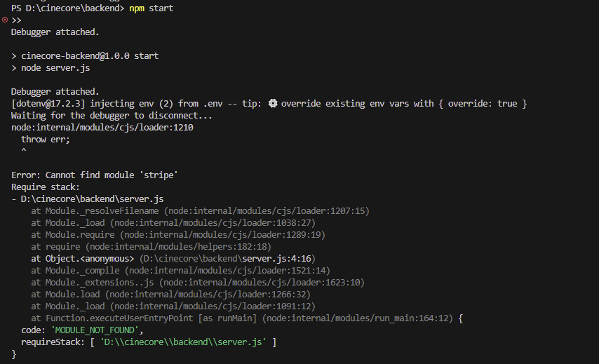Screen dimensions: 599x364
Task: Click the yellow npm command text
Action: coord(137,8)
